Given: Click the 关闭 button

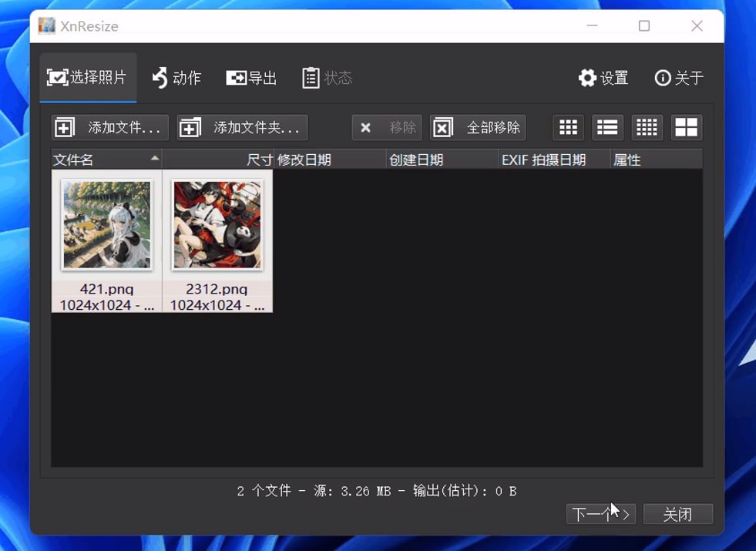Looking at the screenshot, I should [678, 514].
